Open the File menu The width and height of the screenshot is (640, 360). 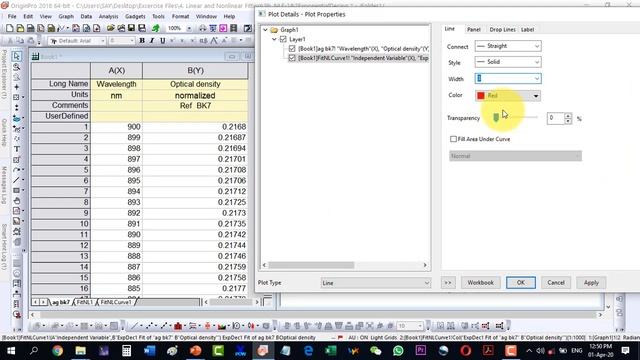[x=12, y=16]
